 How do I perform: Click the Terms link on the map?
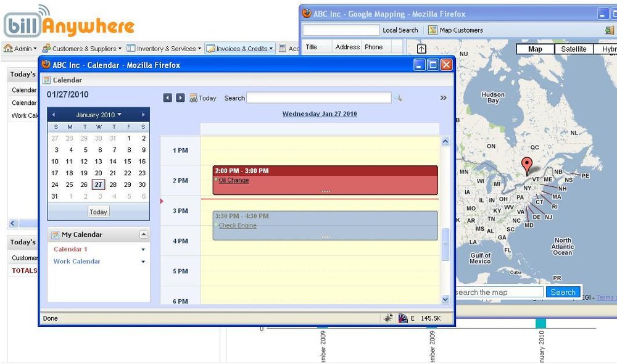[606, 297]
